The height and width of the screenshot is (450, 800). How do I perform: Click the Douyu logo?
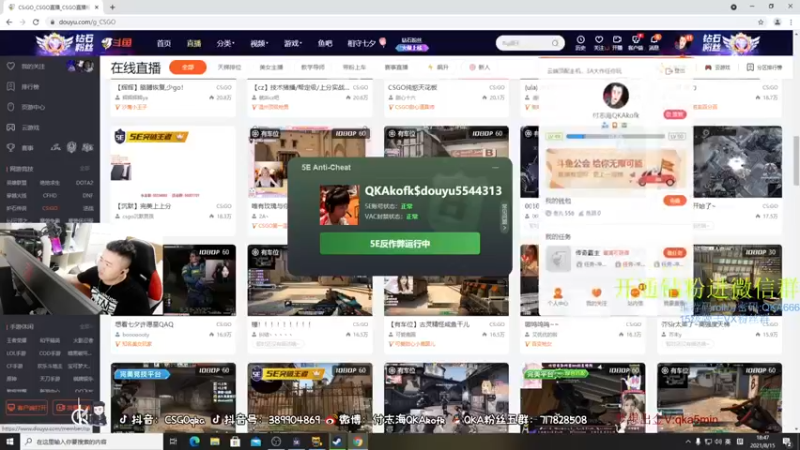pyautogui.click(x=117, y=43)
